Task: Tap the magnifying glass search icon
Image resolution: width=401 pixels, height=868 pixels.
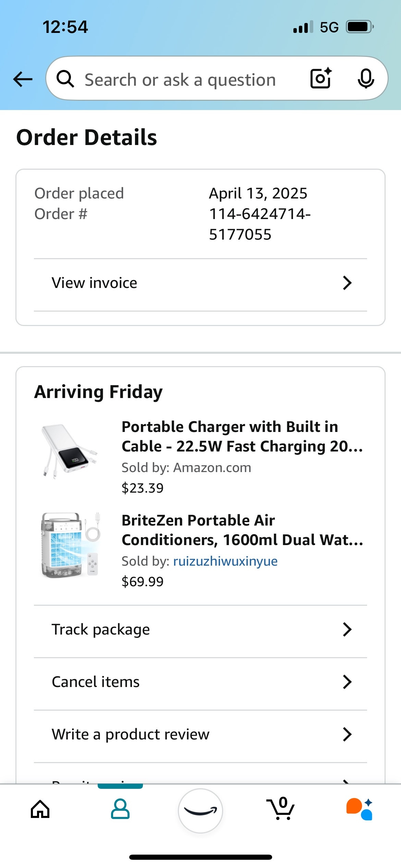Action: click(65, 79)
